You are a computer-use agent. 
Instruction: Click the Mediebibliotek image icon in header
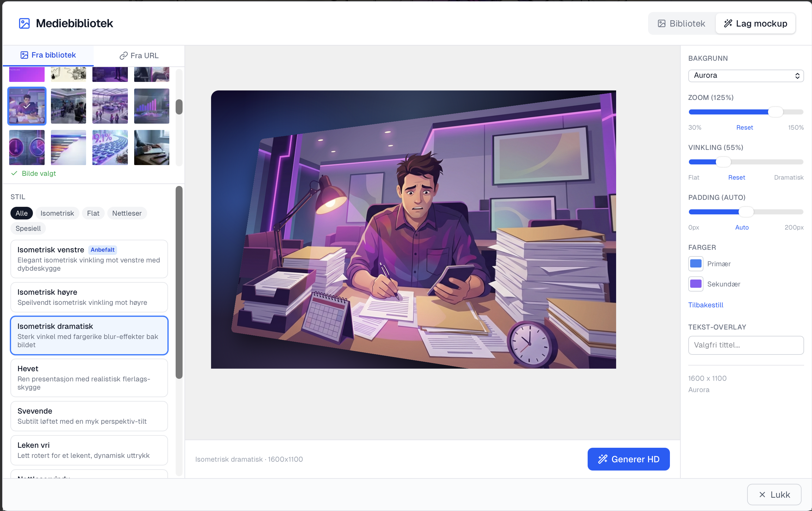[x=24, y=23]
